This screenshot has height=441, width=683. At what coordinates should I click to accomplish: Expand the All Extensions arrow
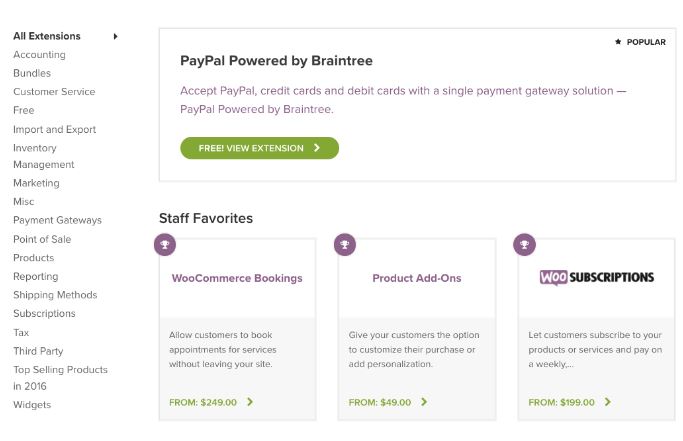(115, 36)
